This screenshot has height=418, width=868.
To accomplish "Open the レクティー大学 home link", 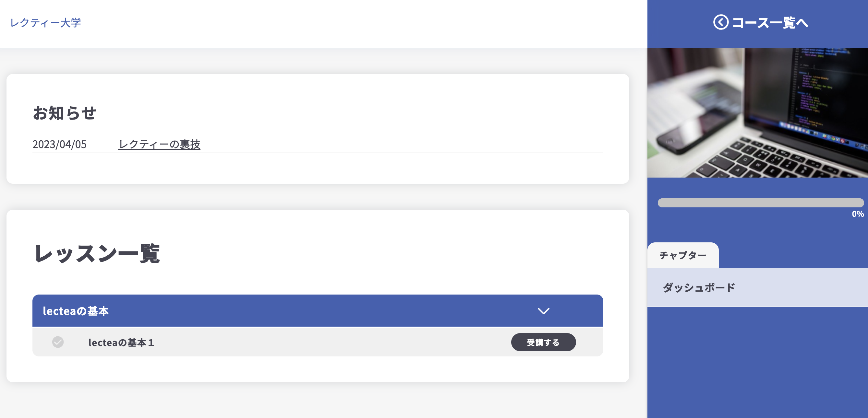I will click(45, 23).
